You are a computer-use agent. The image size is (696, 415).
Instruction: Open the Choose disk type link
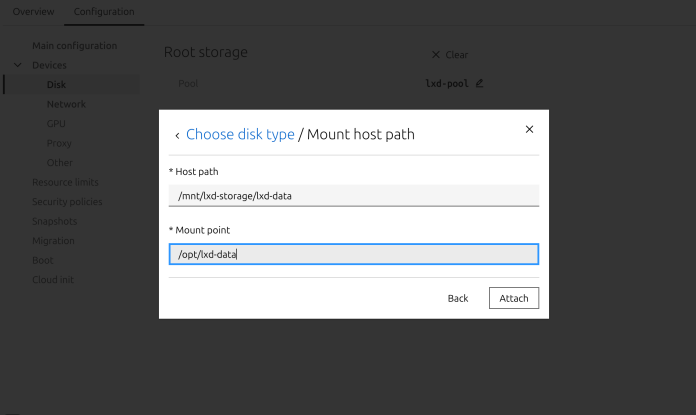point(240,134)
